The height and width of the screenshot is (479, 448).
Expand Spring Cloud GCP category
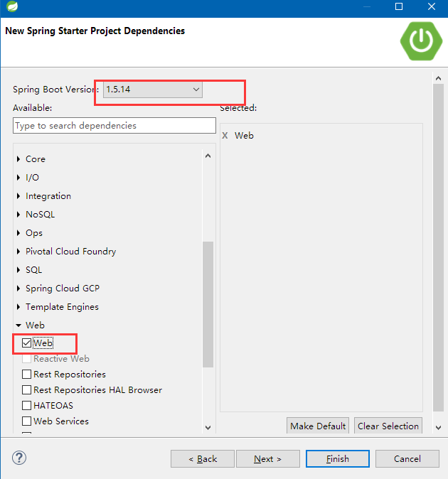tap(18, 289)
